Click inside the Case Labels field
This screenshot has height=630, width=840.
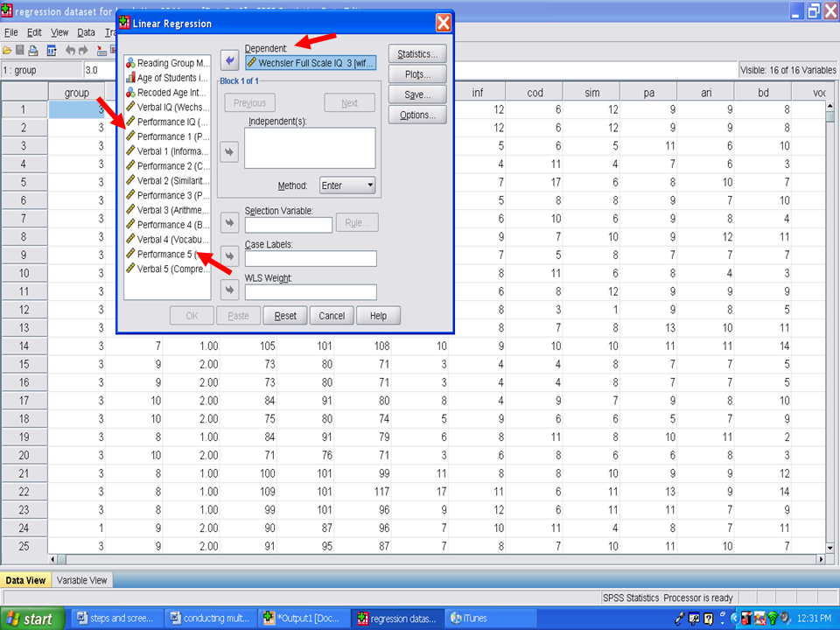click(311, 258)
